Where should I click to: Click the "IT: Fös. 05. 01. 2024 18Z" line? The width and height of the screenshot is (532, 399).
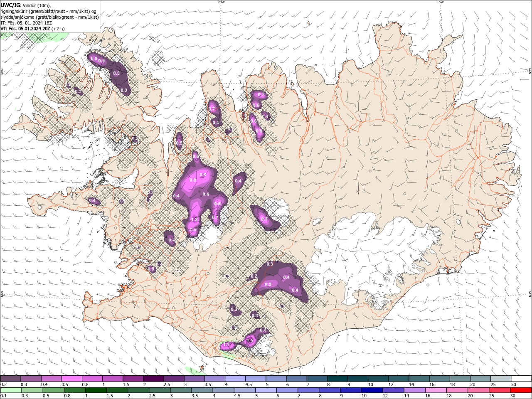(x=26, y=23)
